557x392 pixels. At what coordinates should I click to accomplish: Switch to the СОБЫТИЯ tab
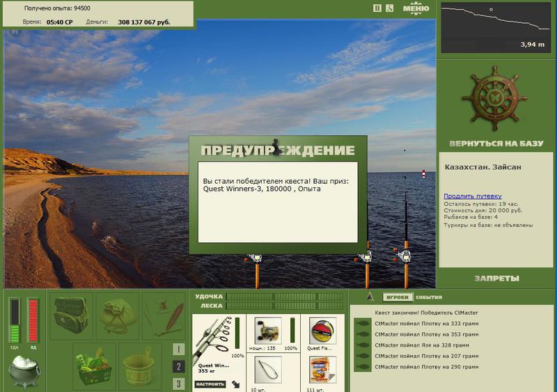click(x=429, y=297)
